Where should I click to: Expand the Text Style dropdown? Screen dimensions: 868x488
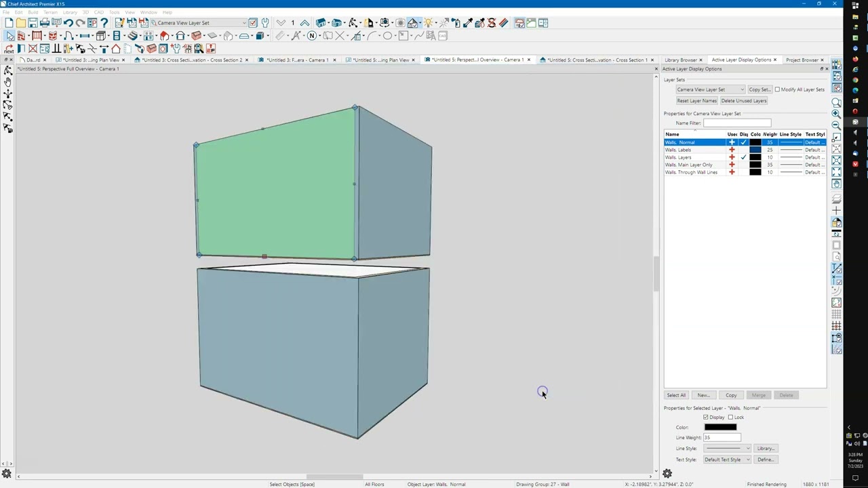726,460
